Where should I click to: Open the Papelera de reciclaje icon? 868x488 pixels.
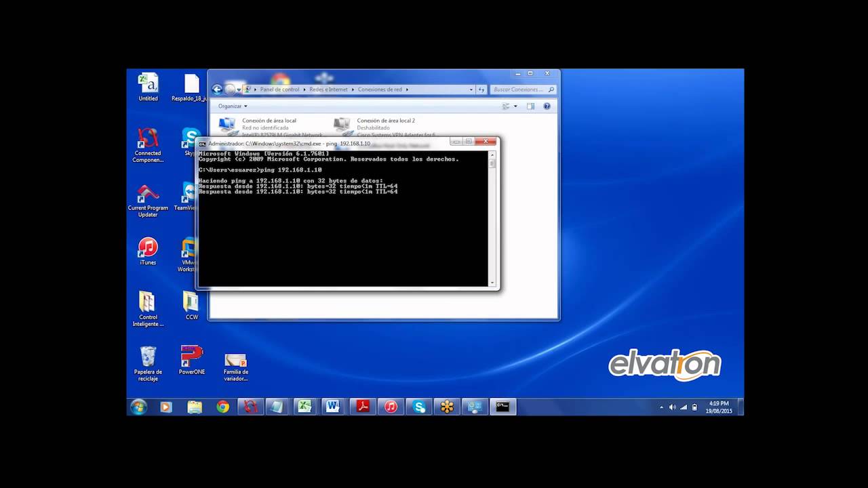148,364
